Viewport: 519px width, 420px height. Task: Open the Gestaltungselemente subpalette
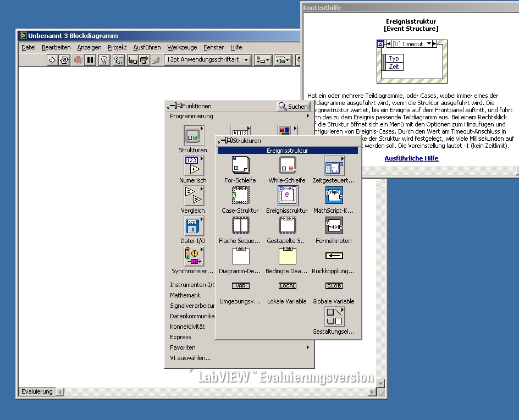click(334, 317)
